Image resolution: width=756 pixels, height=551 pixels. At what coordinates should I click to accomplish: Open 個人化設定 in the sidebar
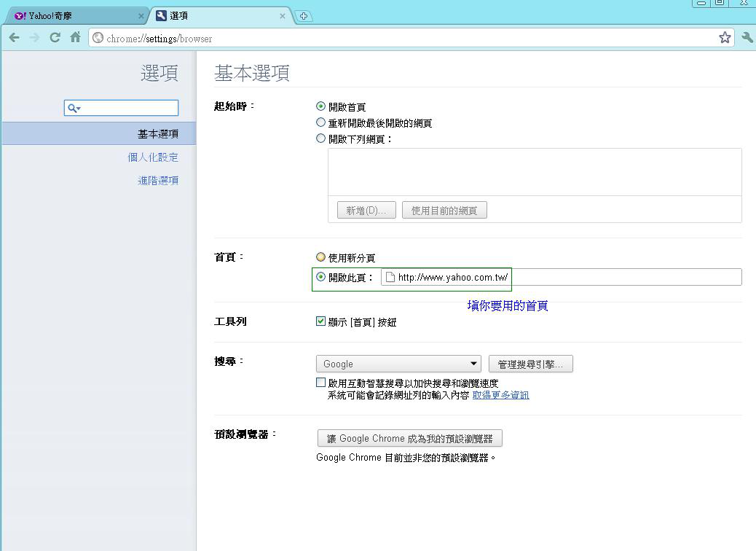153,157
